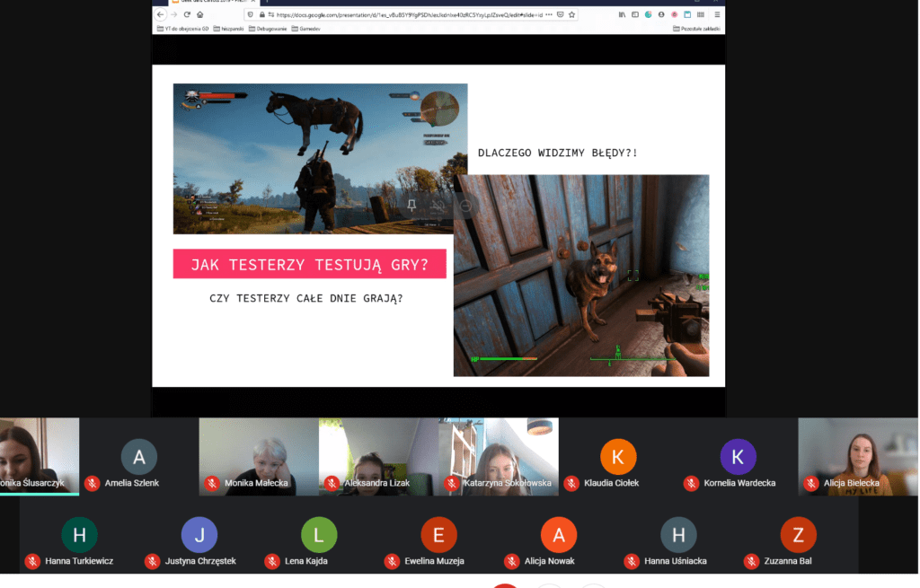Click the muted mic icon of Justyna Chrzęstek

(x=152, y=562)
